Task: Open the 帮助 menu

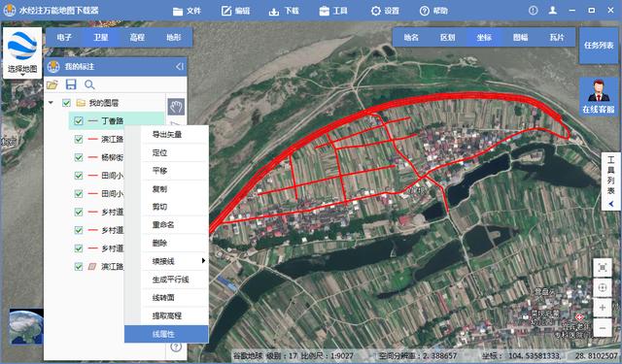Action: [433, 11]
